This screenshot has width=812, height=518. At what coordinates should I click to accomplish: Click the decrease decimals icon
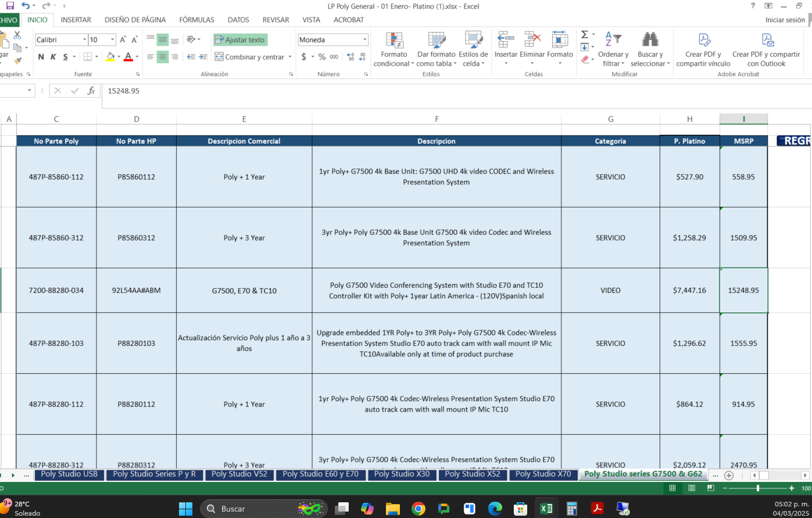coord(363,57)
